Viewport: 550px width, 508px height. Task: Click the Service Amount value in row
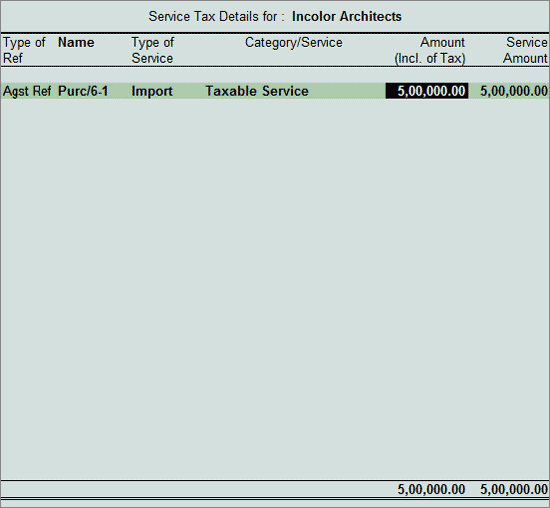click(x=514, y=91)
